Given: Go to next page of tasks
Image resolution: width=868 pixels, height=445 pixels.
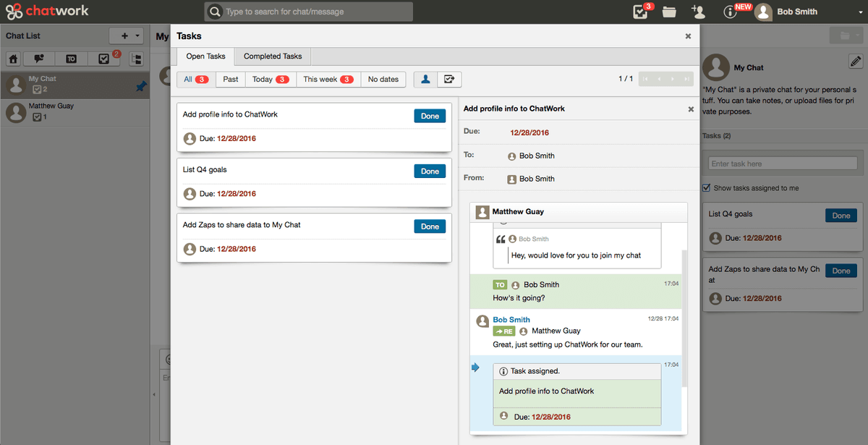Looking at the screenshot, I should (673, 79).
